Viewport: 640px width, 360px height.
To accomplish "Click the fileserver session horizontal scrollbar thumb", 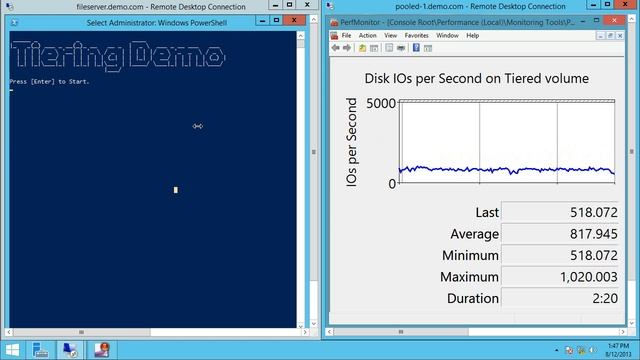I will tap(82, 332).
